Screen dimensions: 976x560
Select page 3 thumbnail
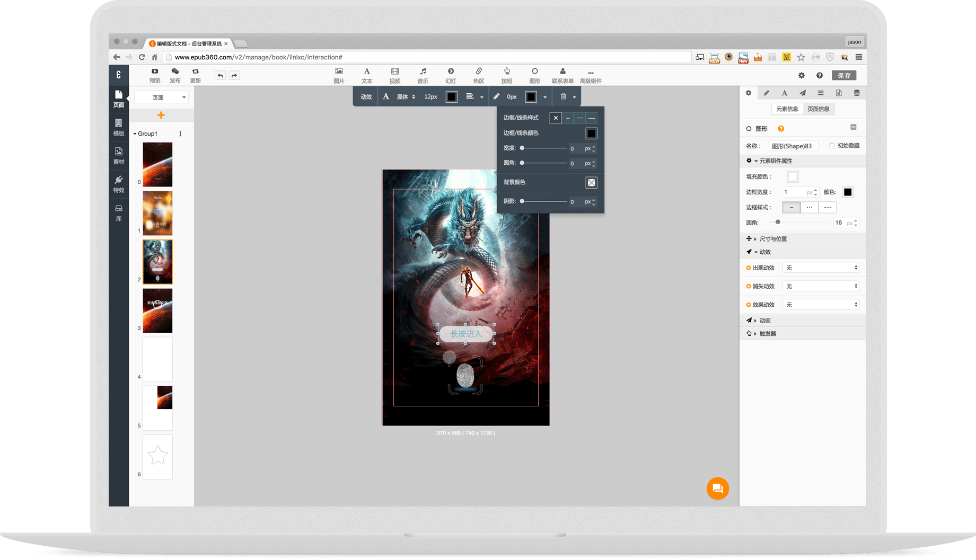click(x=157, y=310)
